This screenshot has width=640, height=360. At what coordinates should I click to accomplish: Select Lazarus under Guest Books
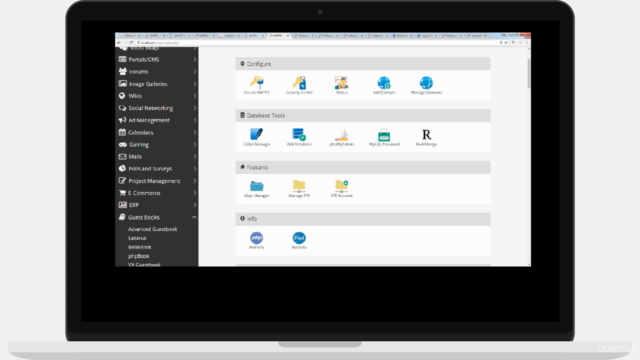(137, 238)
